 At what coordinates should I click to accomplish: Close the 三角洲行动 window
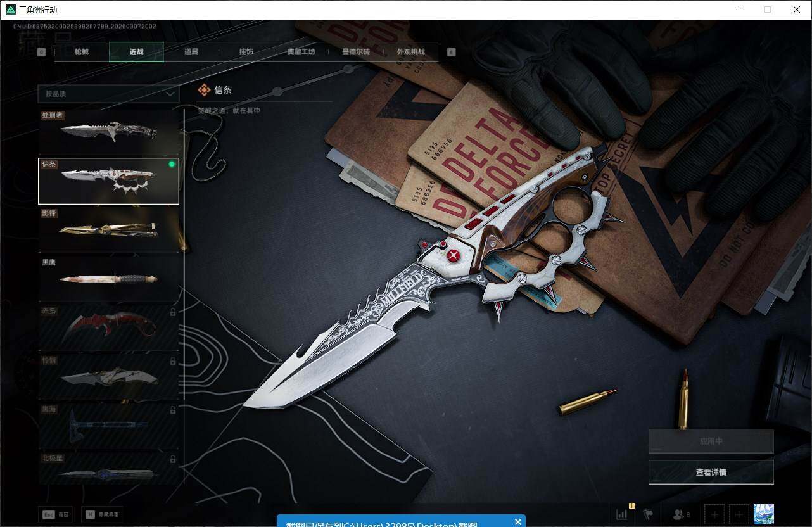797,10
